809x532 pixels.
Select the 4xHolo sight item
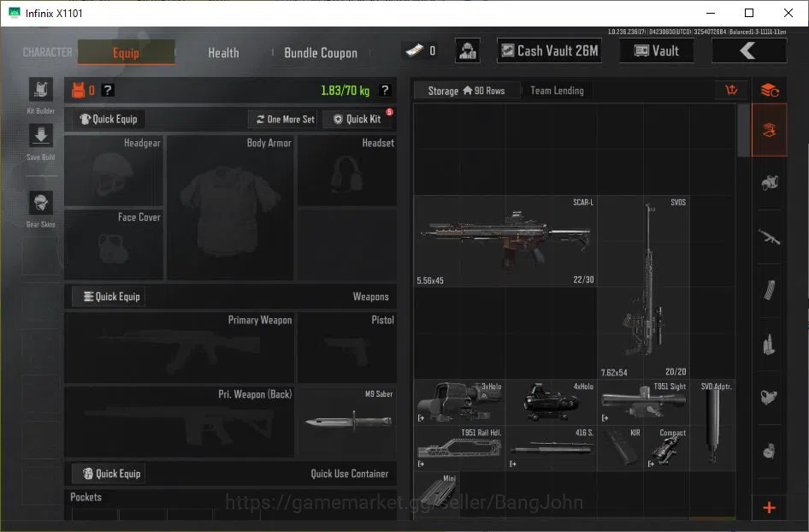point(551,402)
